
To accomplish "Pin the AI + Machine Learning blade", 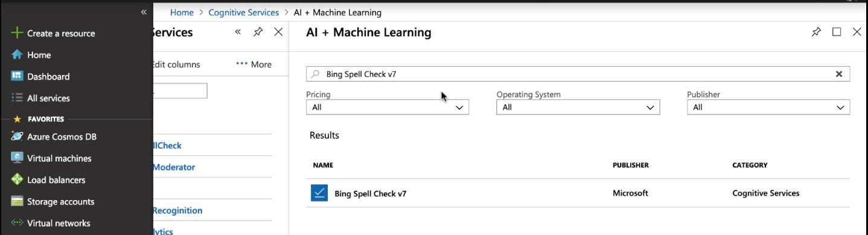I will 816,32.
